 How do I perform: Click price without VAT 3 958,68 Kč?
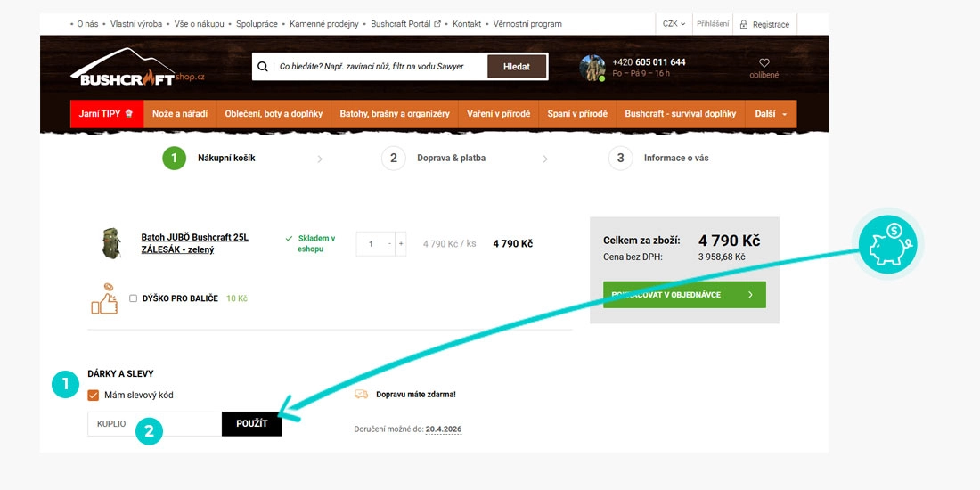pyautogui.click(x=722, y=257)
